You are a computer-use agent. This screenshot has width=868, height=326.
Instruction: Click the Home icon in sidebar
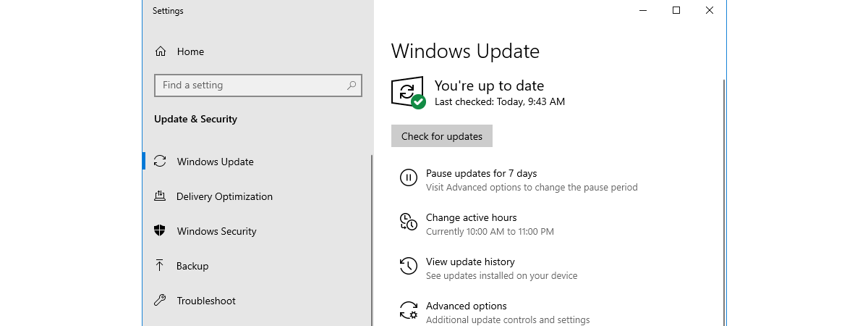click(161, 52)
